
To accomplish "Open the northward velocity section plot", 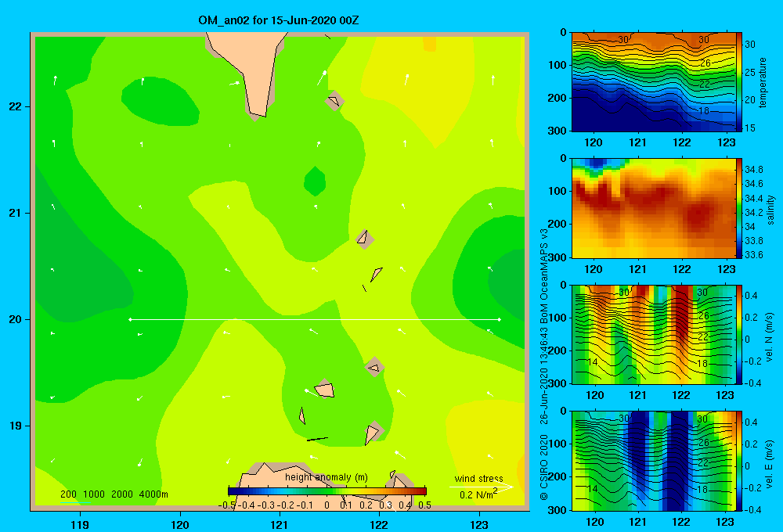I will click(x=654, y=334).
